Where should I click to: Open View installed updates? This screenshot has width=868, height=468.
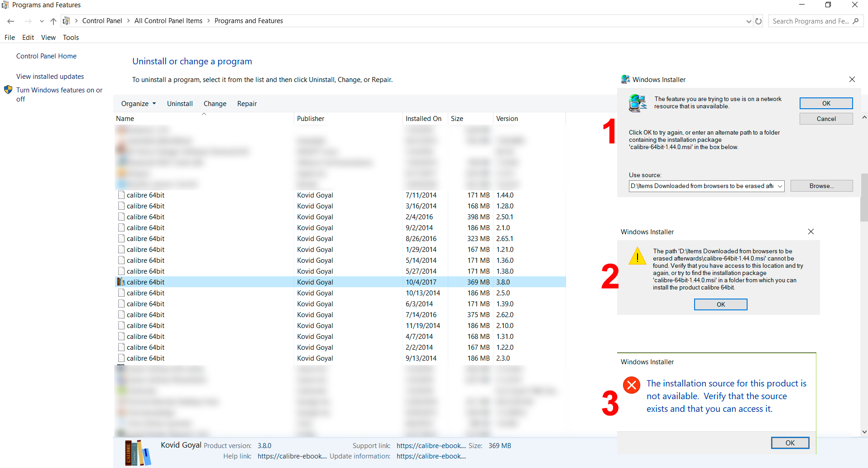(x=50, y=77)
